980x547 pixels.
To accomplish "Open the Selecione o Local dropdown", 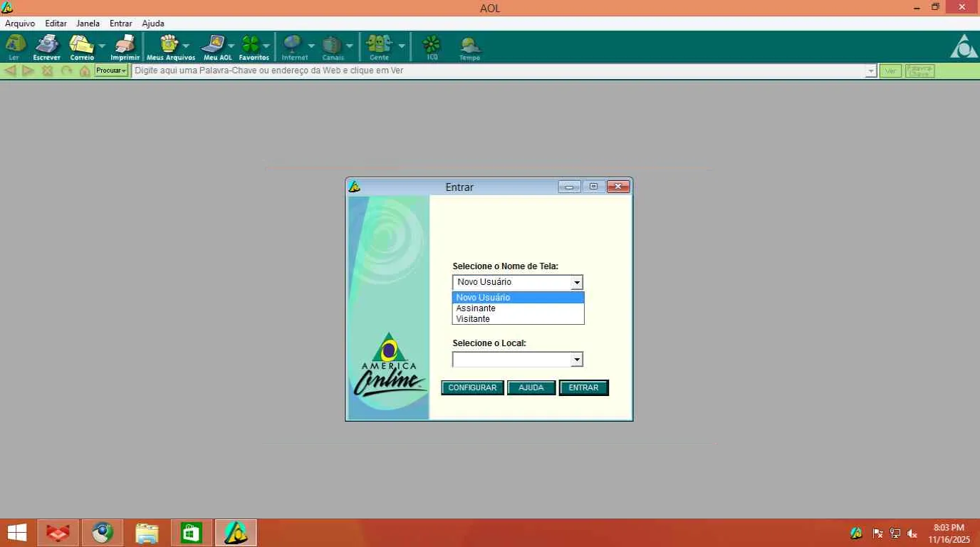I will click(577, 360).
